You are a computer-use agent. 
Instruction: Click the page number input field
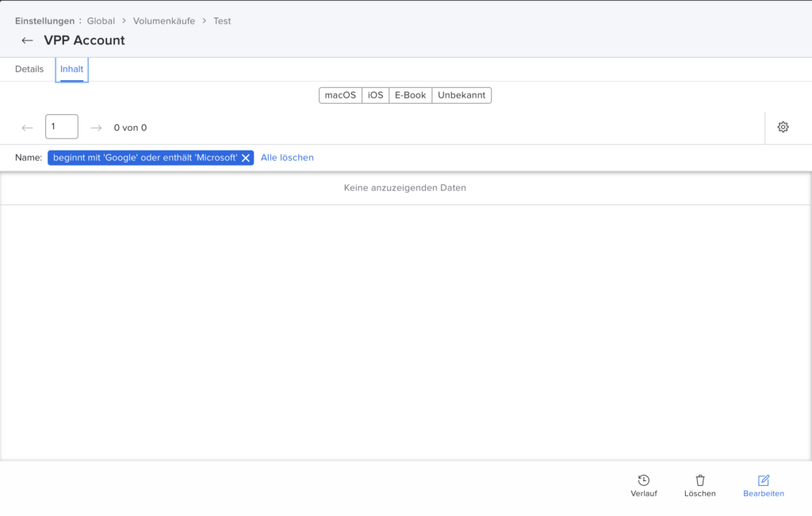point(62,127)
